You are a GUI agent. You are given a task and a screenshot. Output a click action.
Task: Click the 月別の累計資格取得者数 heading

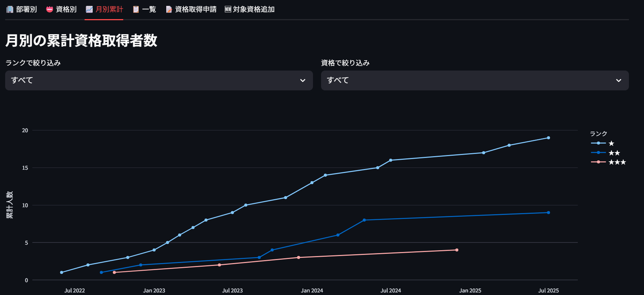click(81, 40)
